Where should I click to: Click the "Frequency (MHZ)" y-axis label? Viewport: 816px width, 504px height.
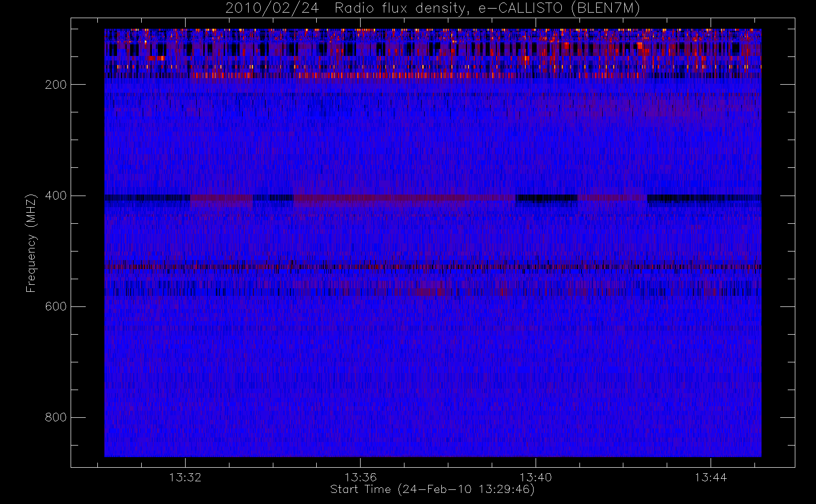click(x=31, y=243)
